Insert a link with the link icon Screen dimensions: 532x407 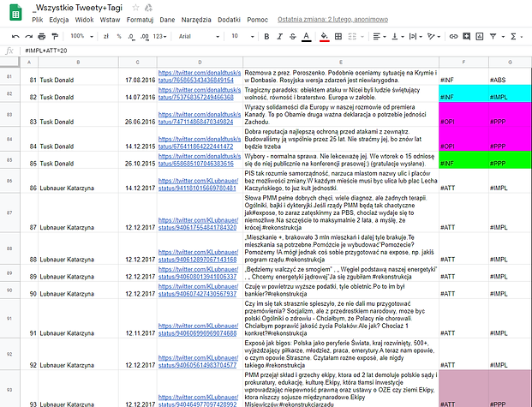coord(453,36)
